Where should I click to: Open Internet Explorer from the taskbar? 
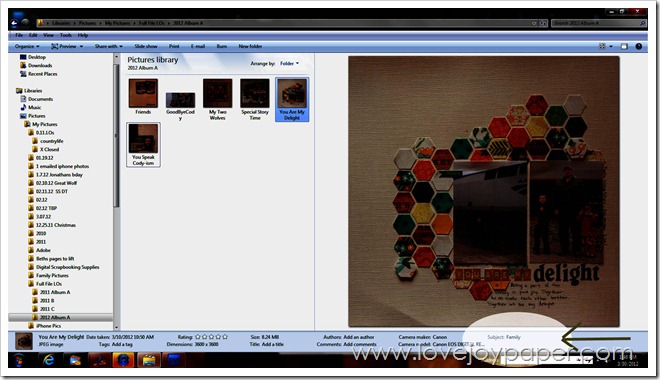(x=49, y=360)
